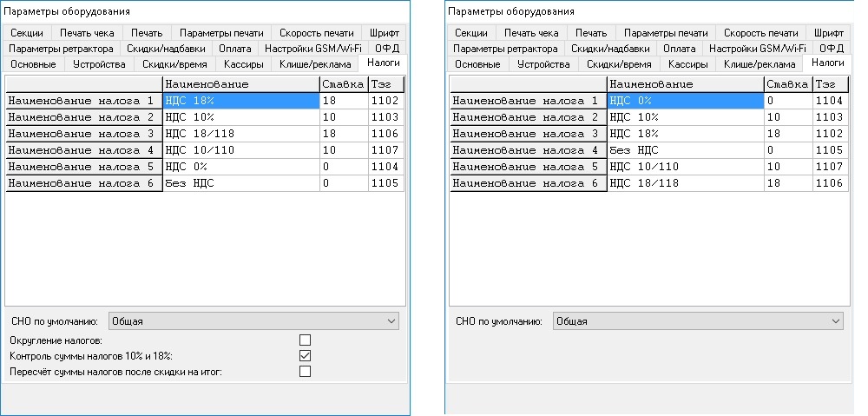868x416 pixels.
Task: Select "Кассиры" tab in right dialog
Action: (x=687, y=64)
